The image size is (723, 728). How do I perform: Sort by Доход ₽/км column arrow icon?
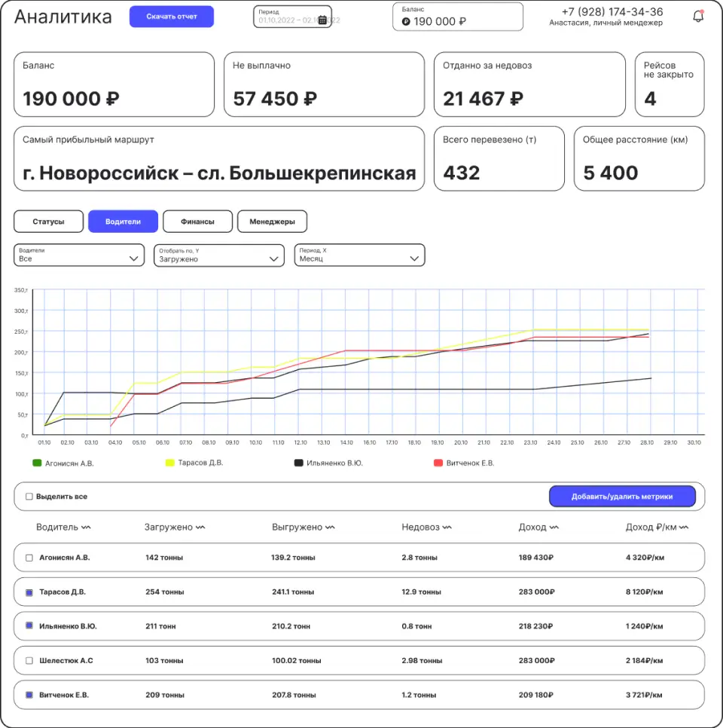pos(684,528)
